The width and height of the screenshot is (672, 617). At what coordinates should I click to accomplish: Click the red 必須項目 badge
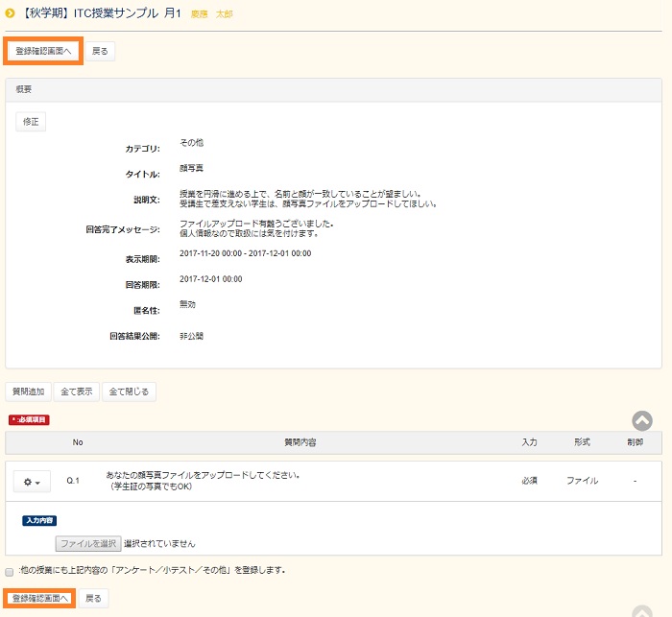click(29, 420)
